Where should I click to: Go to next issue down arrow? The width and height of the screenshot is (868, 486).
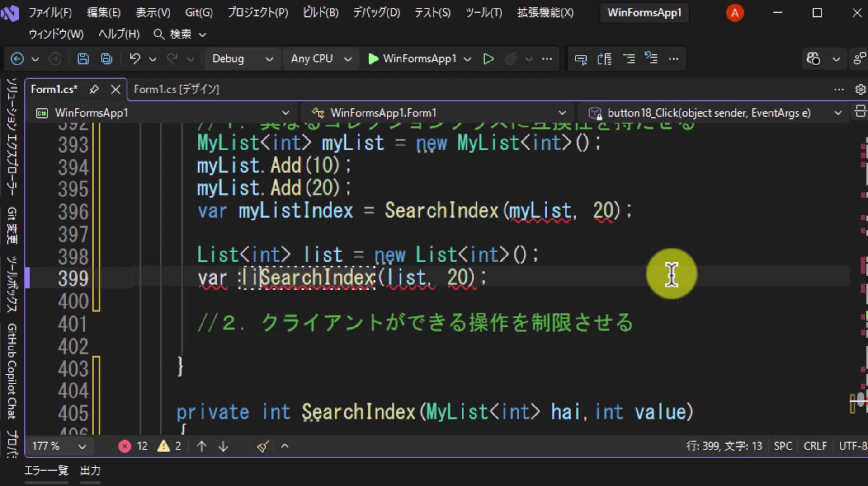pos(223,446)
